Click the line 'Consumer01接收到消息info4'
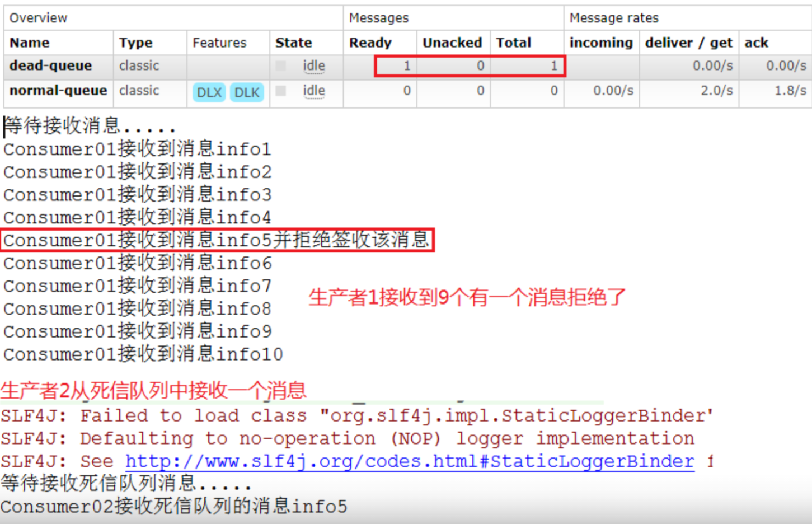This screenshot has width=812, height=524. click(138, 217)
